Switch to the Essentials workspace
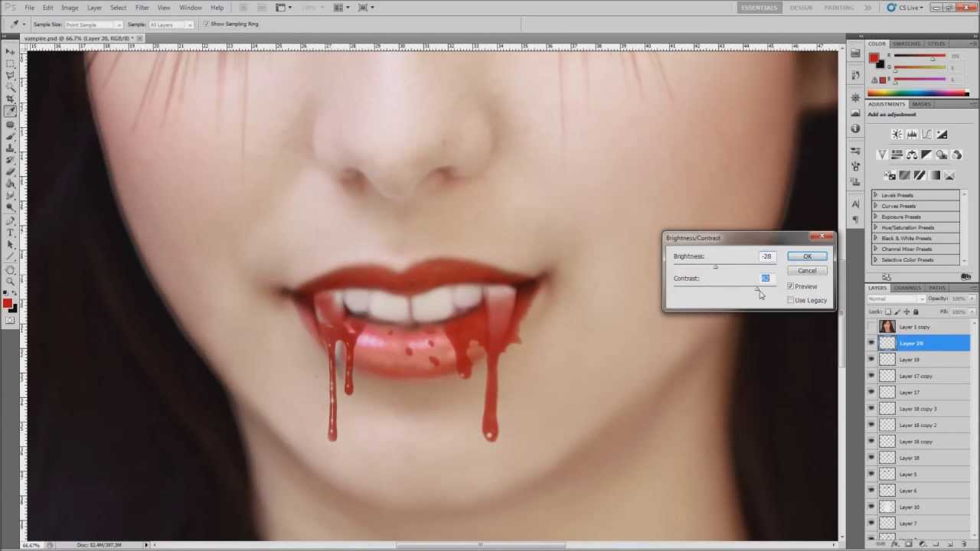The height and width of the screenshot is (551, 980). tap(759, 8)
